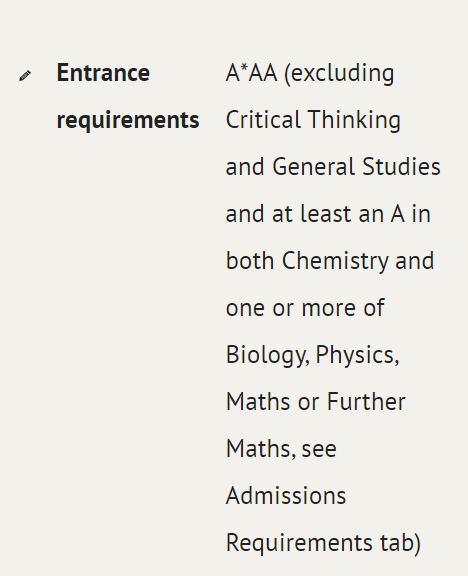This screenshot has height=576, width=468.
Task: Click the word "(excluding"
Action: 339,74
